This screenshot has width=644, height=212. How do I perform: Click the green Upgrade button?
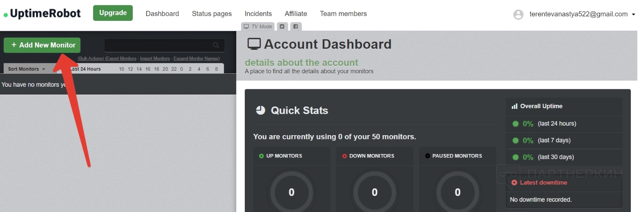(113, 13)
